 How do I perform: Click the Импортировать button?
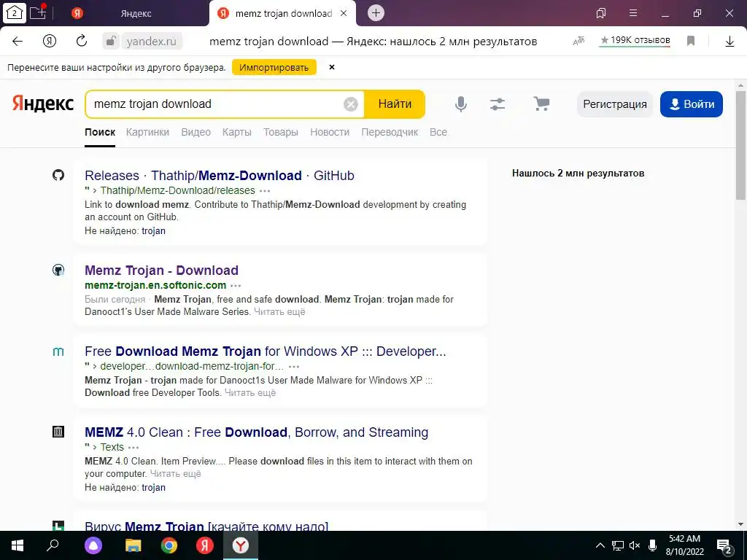pos(274,68)
